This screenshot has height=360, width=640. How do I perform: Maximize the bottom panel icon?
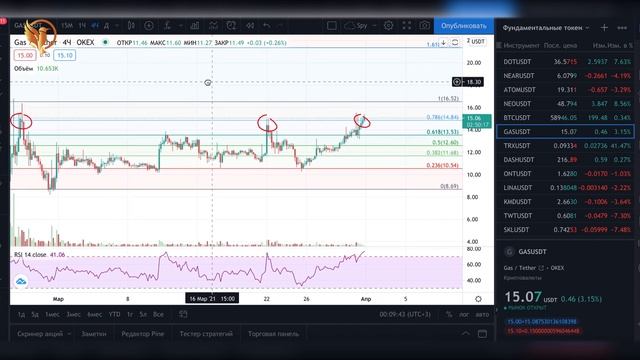(482, 334)
